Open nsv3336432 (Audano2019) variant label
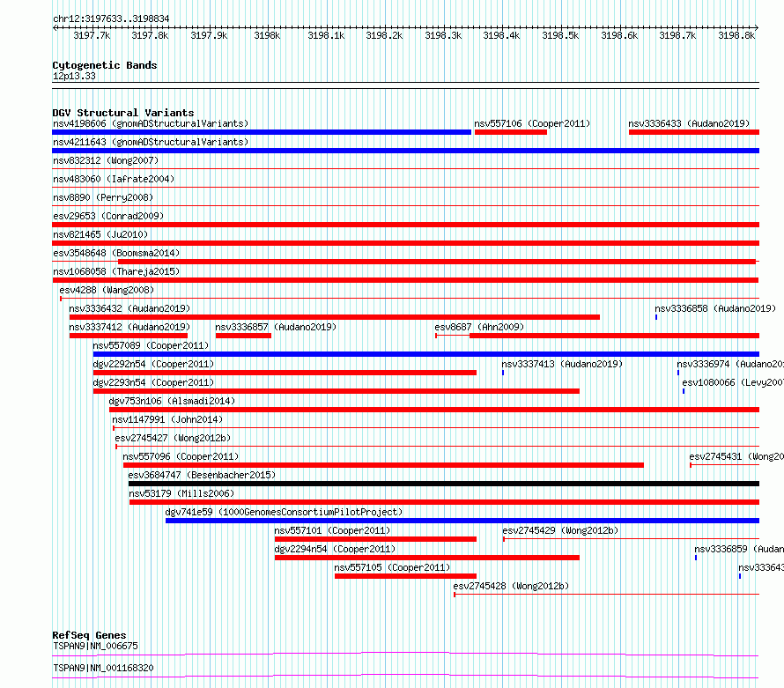 tap(129, 308)
